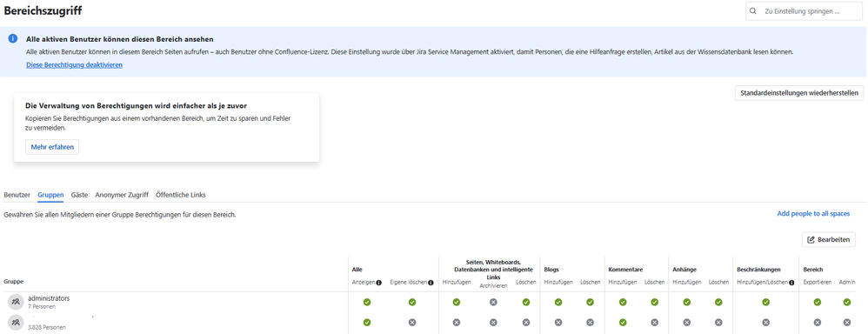This screenshot has height=334, width=868.
Task: Click the blue info icon in the banner
Action: (x=13, y=39)
